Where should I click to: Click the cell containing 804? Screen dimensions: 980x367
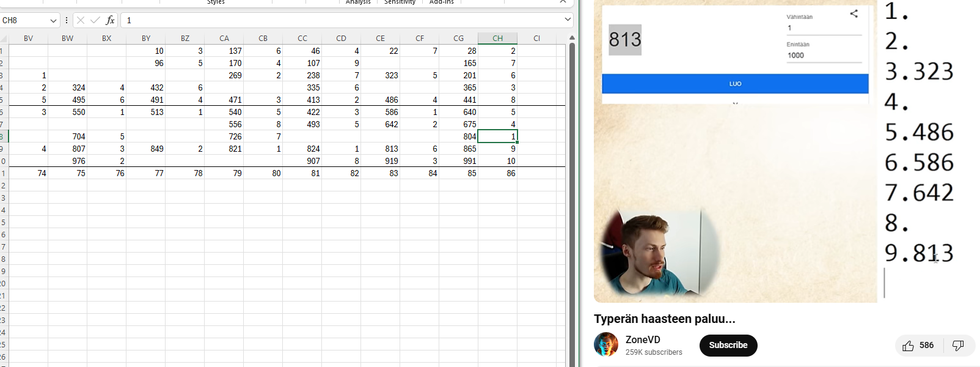click(458, 136)
